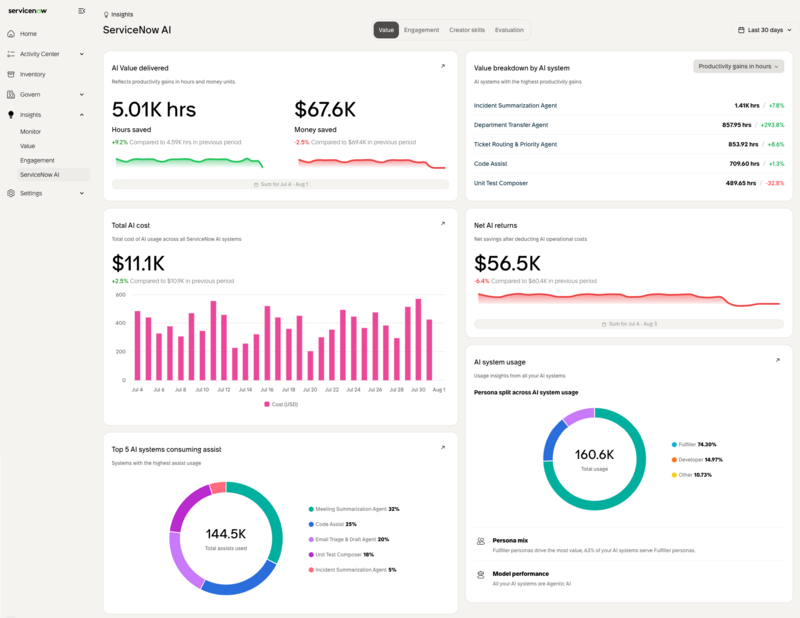The image size is (800, 618).
Task: Open Productivity gains in hours dropdown
Action: 738,66
